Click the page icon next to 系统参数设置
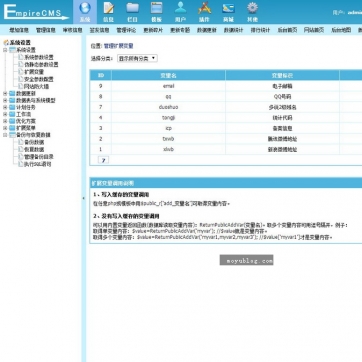362x362 pixels. coord(21,57)
